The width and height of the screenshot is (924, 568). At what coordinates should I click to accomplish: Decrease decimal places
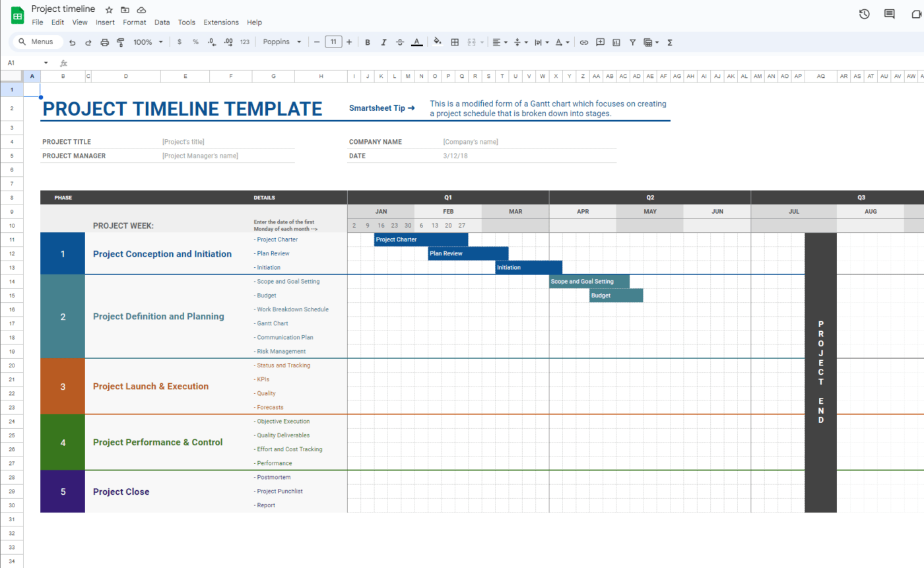pos(212,42)
